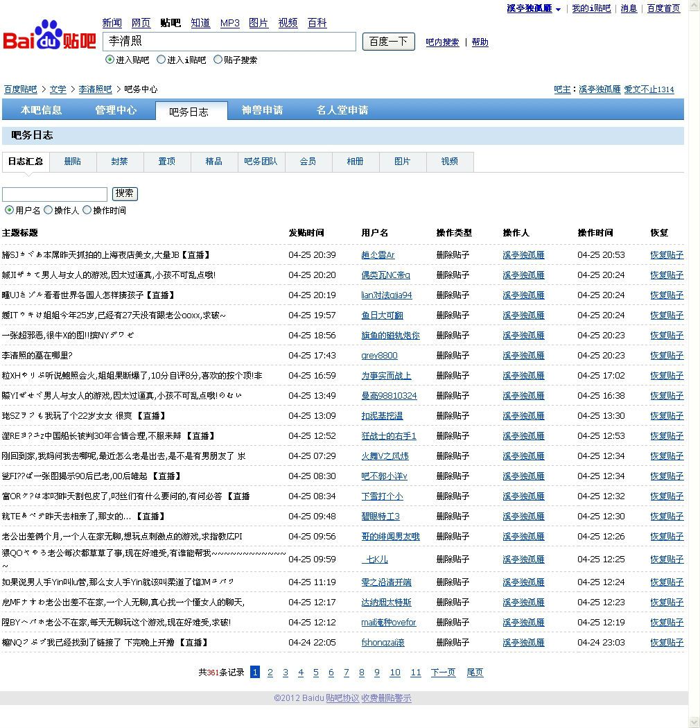Click the 帮助 link
Viewport: 700px width, 728px height.
[480, 42]
